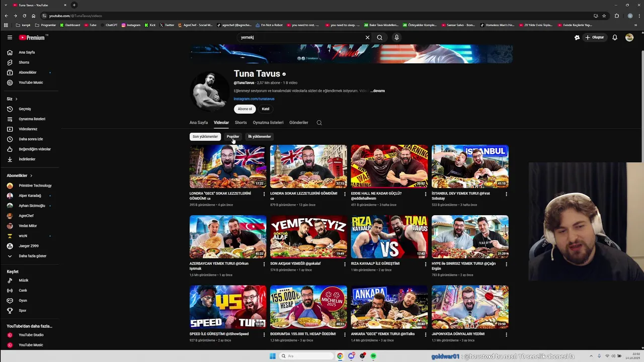Switch to Gönderiler channel tab
The height and width of the screenshot is (362, 644).
tap(299, 123)
